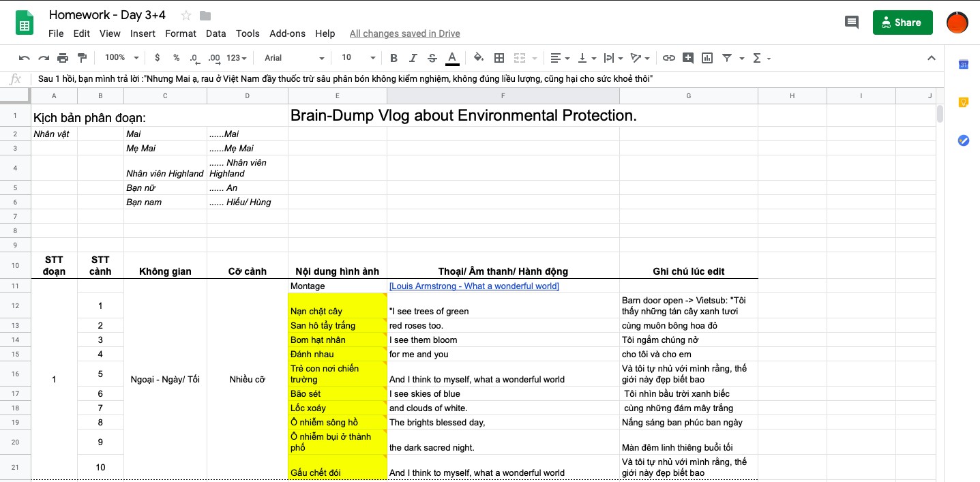Select the paint format roller tool

(x=83, y=58)
